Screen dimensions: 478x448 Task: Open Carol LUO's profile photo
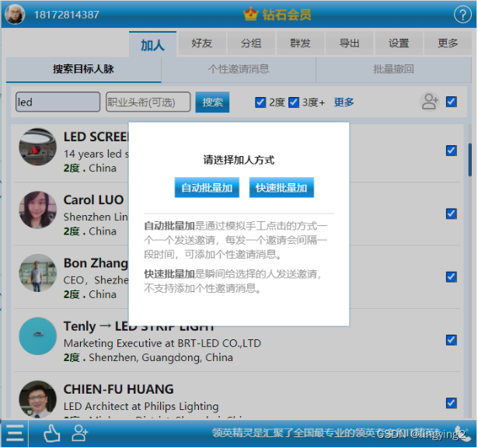click(38, 210)
